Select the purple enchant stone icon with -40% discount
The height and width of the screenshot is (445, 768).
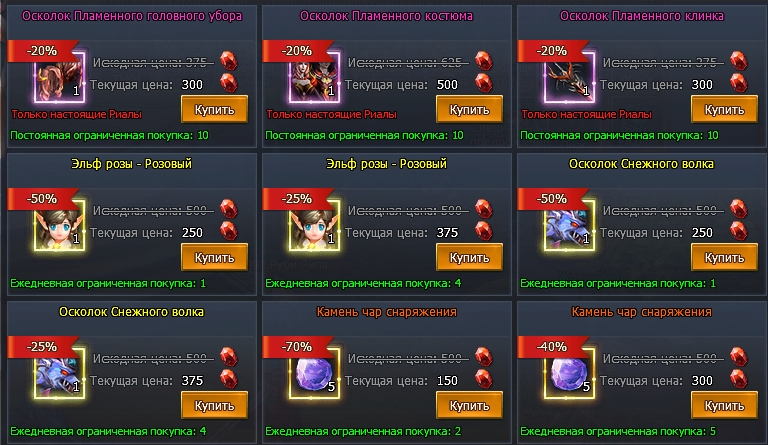click(x=569, y=373)
